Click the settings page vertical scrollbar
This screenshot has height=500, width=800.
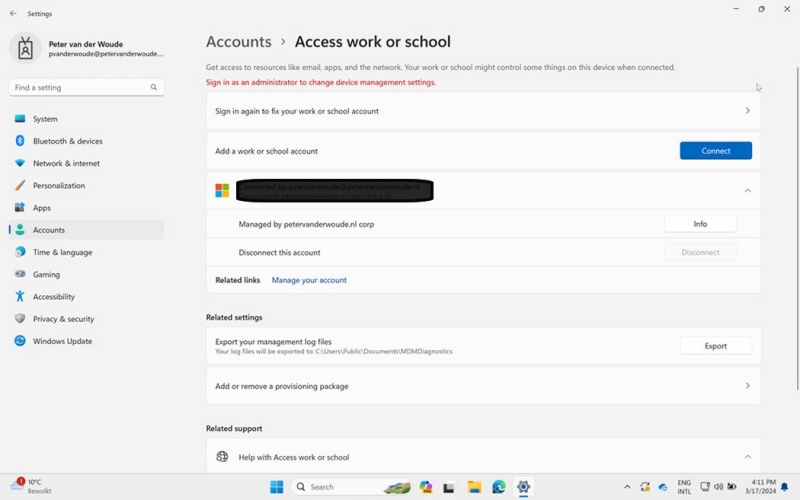[797, 229]
